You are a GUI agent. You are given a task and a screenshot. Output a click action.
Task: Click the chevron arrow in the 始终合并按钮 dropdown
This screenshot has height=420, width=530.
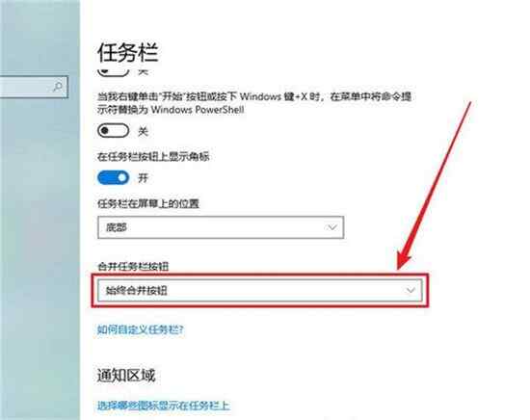pyautogui.click(x=411, y=290)
